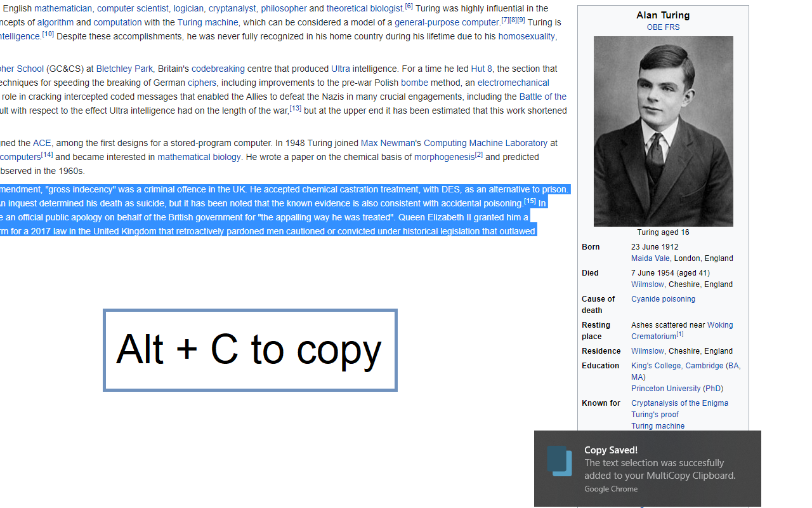This screenshot has width=812, height=508.
Task: Click the '23 June 1912' birth date
Action: click(655, 247)
